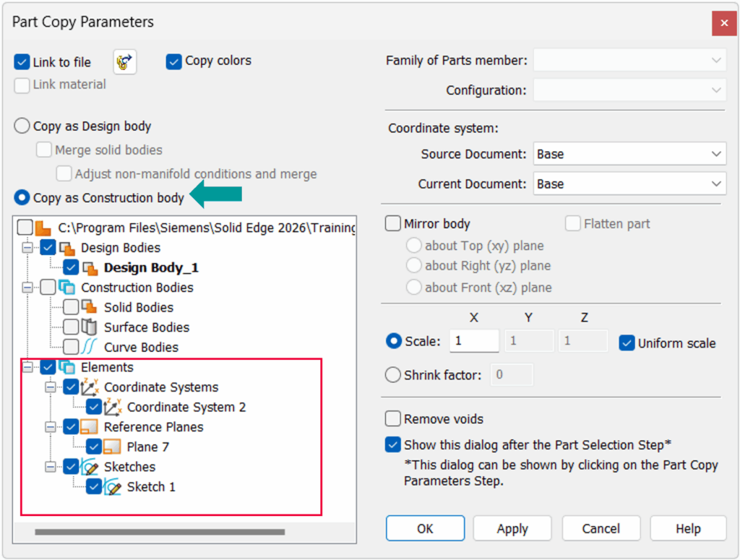Viewport: 740px width, 560px height.
Task: Select the Sketches item in tree
Action: 129,467
